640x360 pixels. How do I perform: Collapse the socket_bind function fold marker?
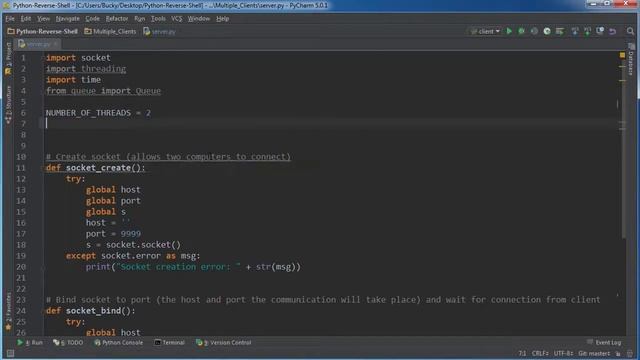coord(43,311)
